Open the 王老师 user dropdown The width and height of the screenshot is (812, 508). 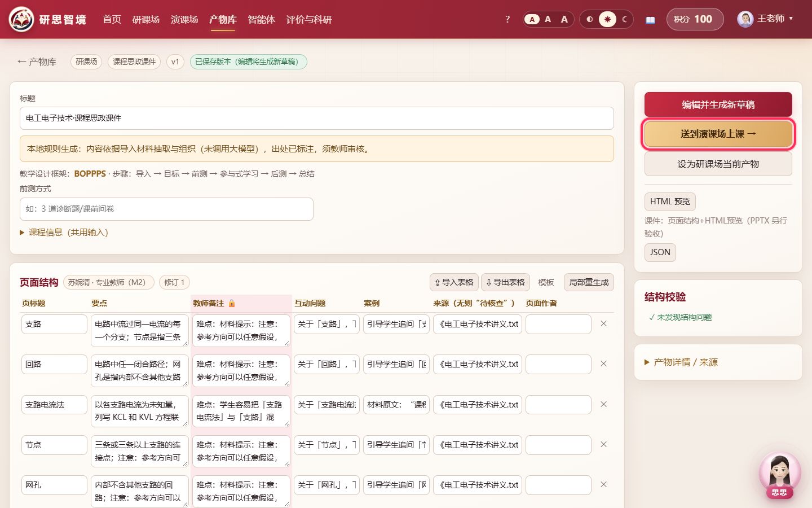(x=766, y=19)
